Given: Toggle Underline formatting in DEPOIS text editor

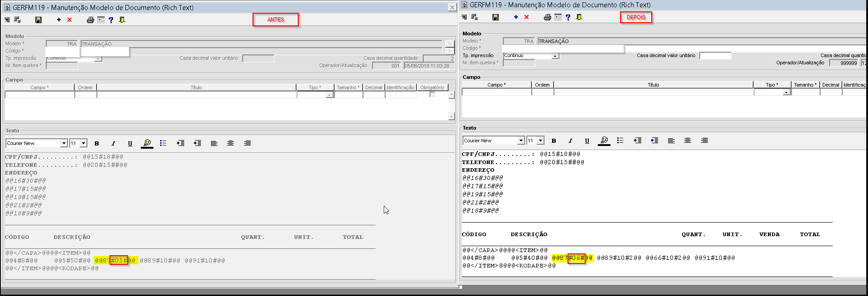Looking at the screenshot, I should point(587,141).
